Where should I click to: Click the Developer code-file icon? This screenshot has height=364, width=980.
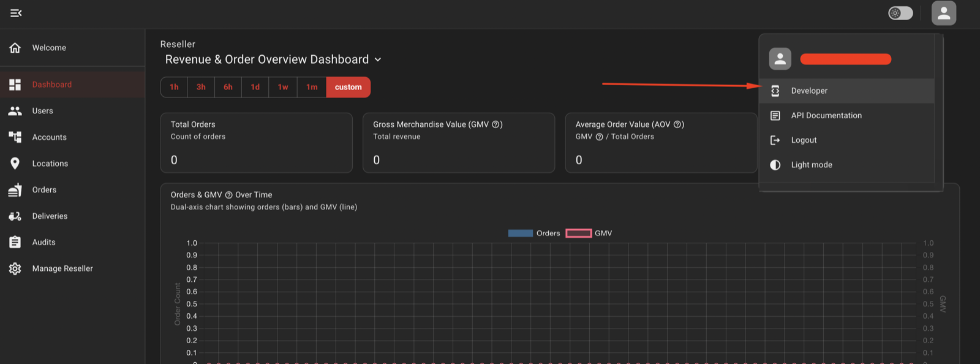775,91
